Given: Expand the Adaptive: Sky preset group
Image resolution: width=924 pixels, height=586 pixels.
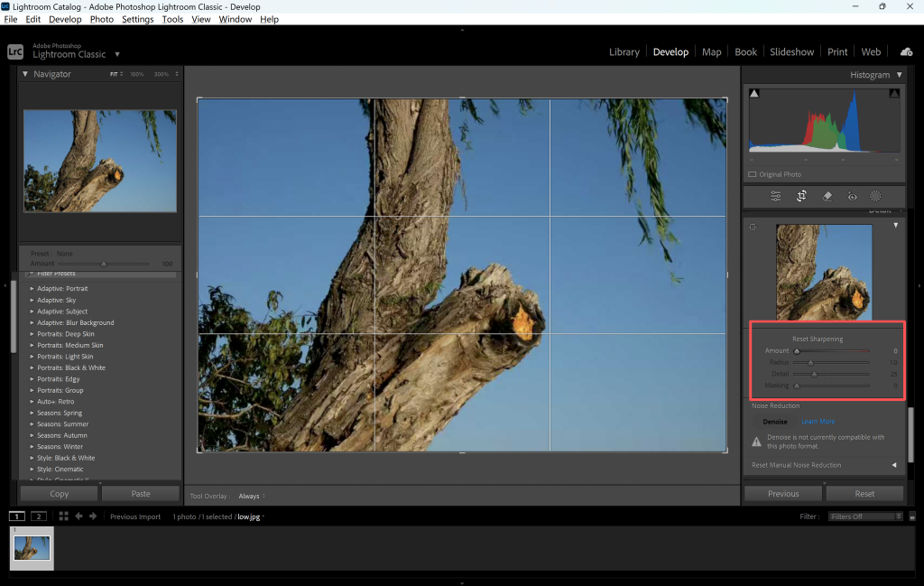Looking at the screenshot, I should 32,300.
